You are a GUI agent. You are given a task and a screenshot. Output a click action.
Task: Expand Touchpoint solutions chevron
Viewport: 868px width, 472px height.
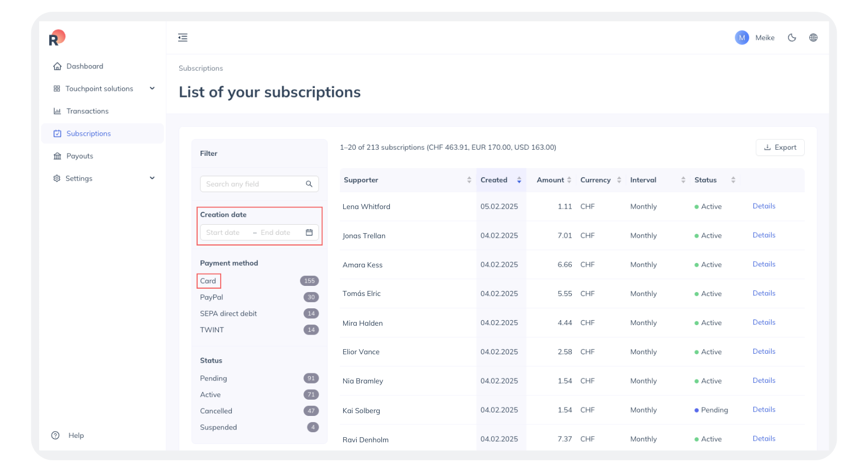click(152, 89)
